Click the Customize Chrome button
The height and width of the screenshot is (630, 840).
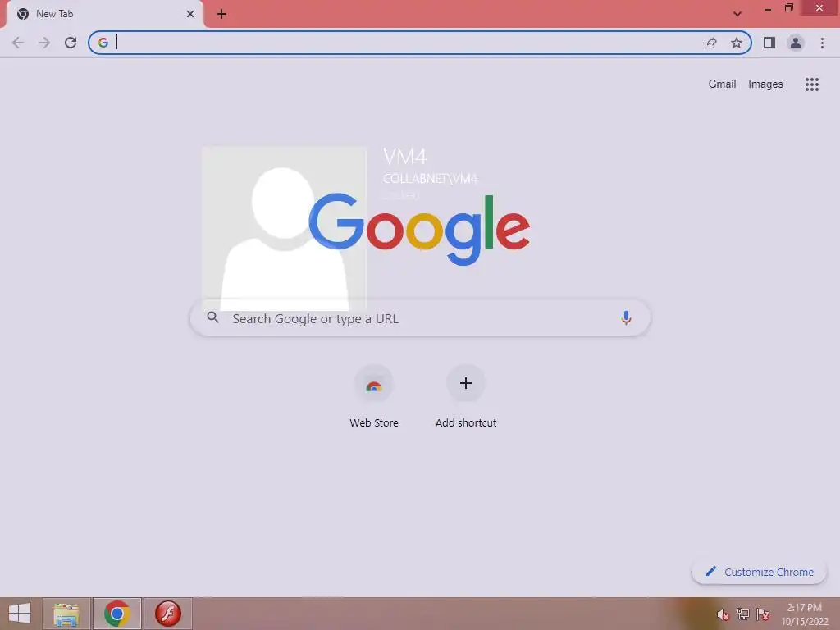point(759,572)
